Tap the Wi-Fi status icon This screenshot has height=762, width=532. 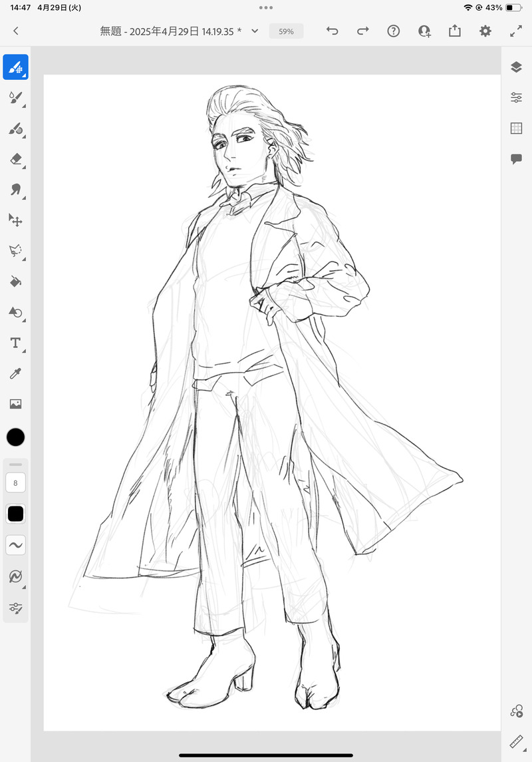(468, 8)
